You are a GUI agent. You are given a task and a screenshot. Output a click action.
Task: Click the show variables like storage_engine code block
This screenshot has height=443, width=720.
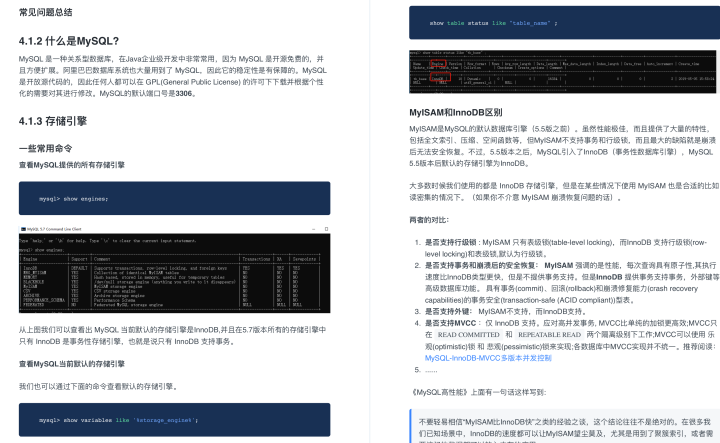click(174, 420)
